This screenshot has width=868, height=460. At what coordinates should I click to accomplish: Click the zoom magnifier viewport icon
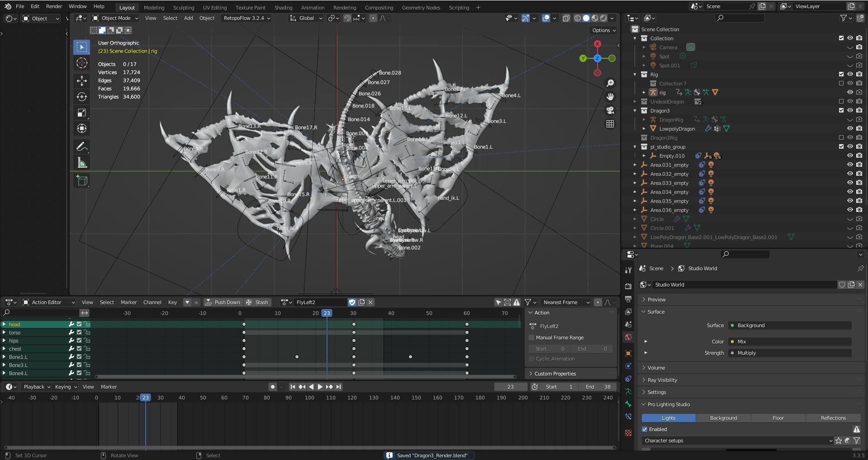[610, 83]
